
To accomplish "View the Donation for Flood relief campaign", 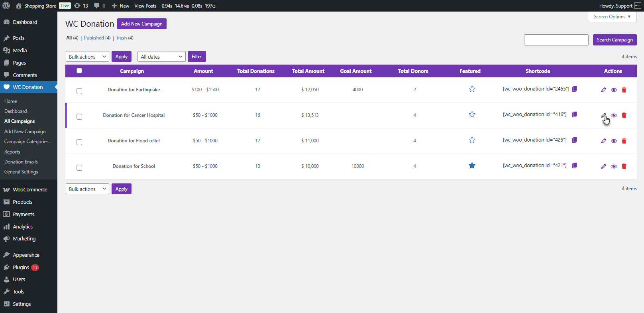I will (614, 141).
